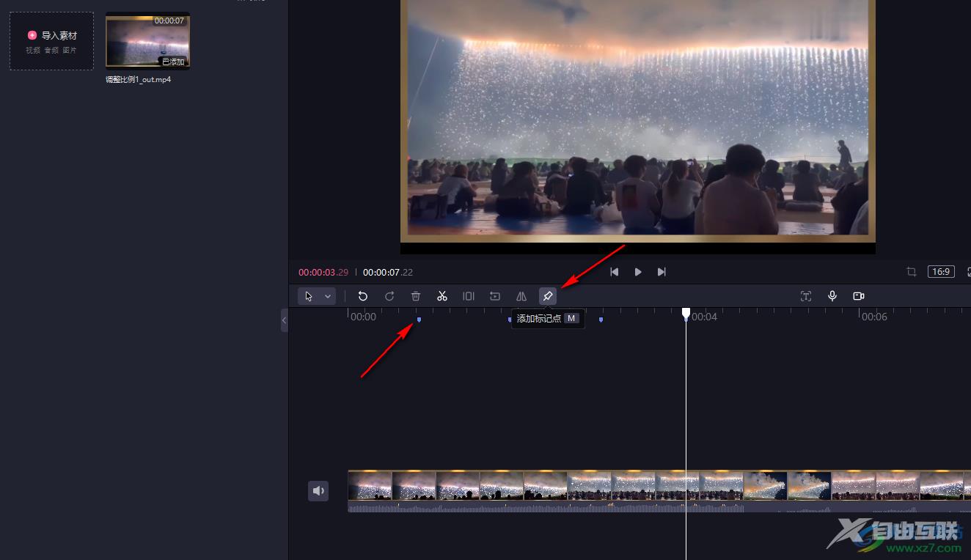
Task: Collapse the left media panel arrow
Action: 285,320
